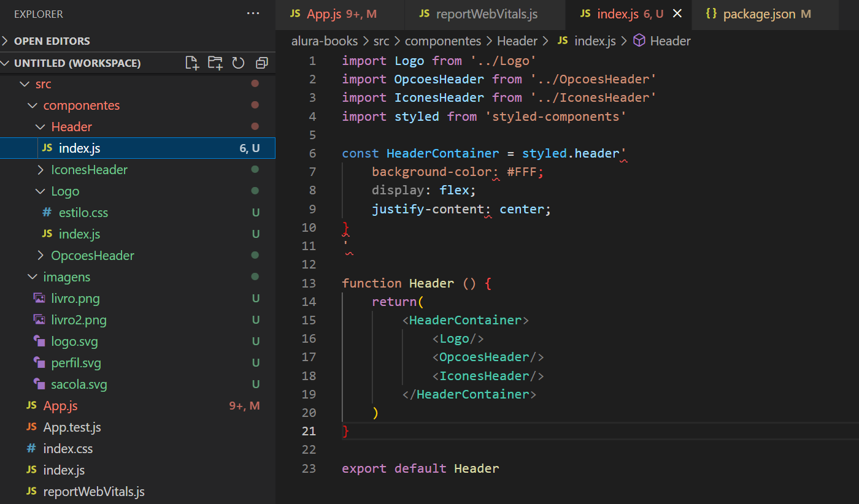
Task: Click the hash icon beside estilo.css
Action: 47,213
